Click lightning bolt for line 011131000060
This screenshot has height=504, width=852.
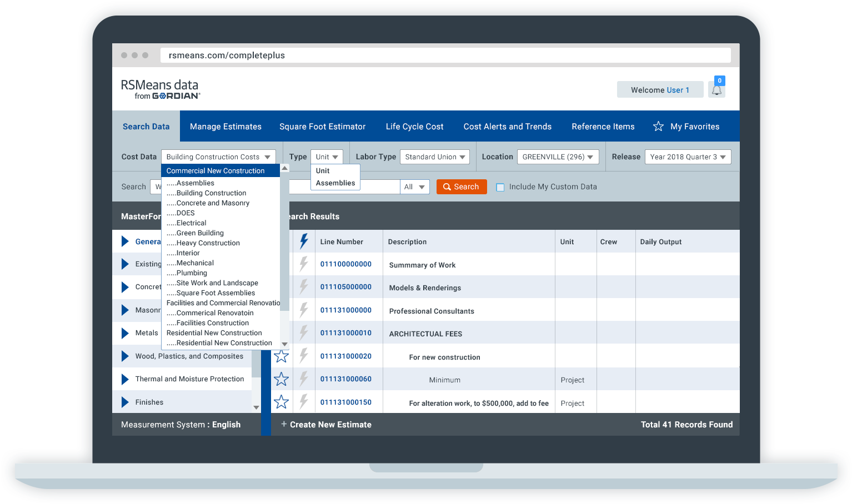[x=304, y=379]
